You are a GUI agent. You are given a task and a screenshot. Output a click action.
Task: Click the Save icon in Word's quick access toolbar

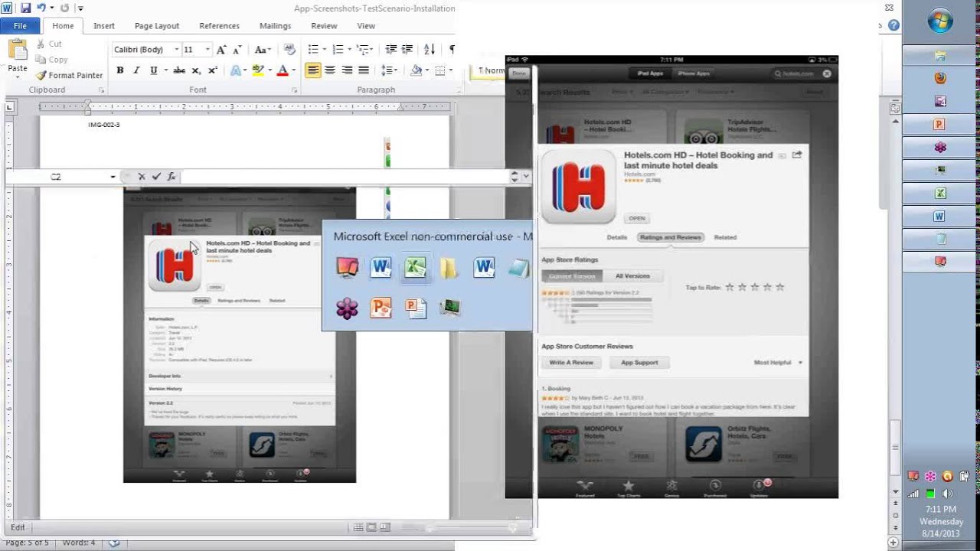tap(25, 8)
